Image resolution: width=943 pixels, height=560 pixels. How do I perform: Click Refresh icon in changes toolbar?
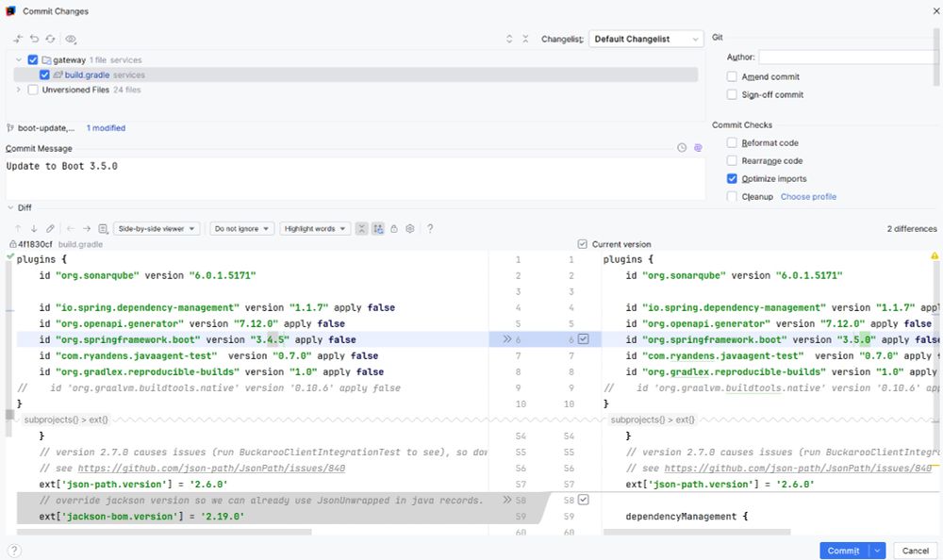51,39
